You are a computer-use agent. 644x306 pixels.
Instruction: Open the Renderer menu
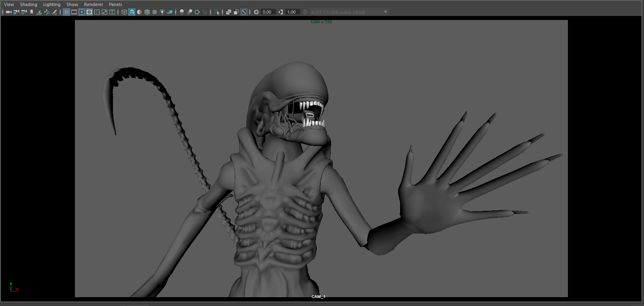(93, 4)
